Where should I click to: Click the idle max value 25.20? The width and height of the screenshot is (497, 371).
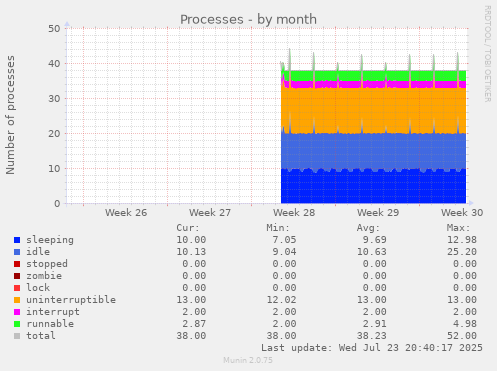point(462,252)
